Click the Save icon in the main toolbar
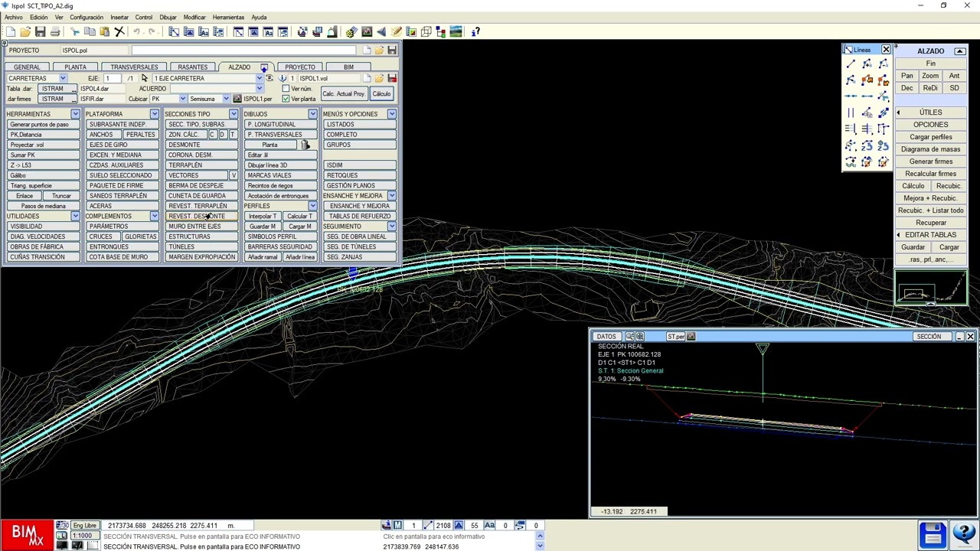980x551 pixels. 40,31
